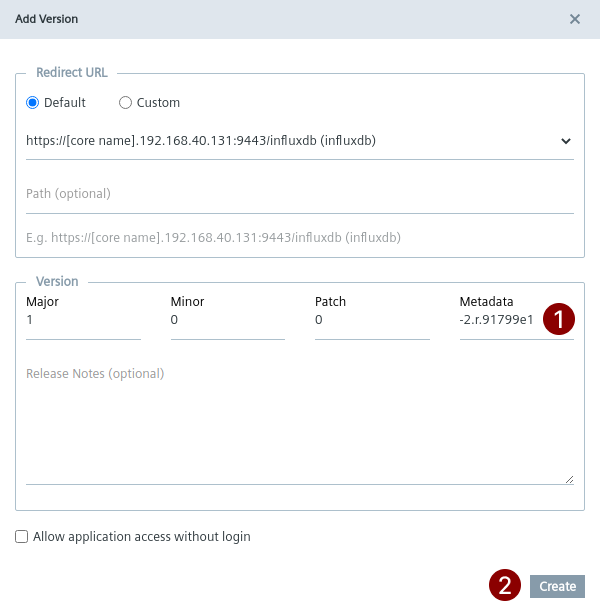This screenshot has width=600, height=605.
Task: Click the Minor version number field
Action: click(227, 321)
